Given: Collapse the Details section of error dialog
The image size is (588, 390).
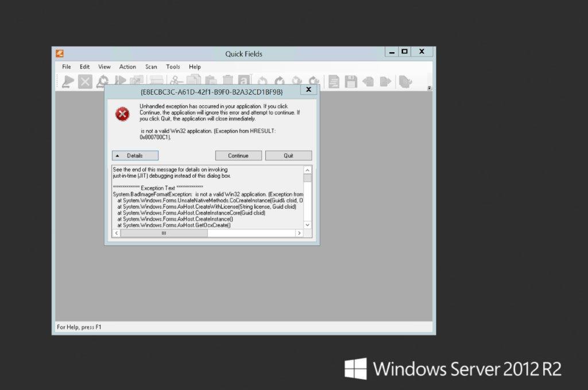Looking at the screenshot, I should pos(135,155).
